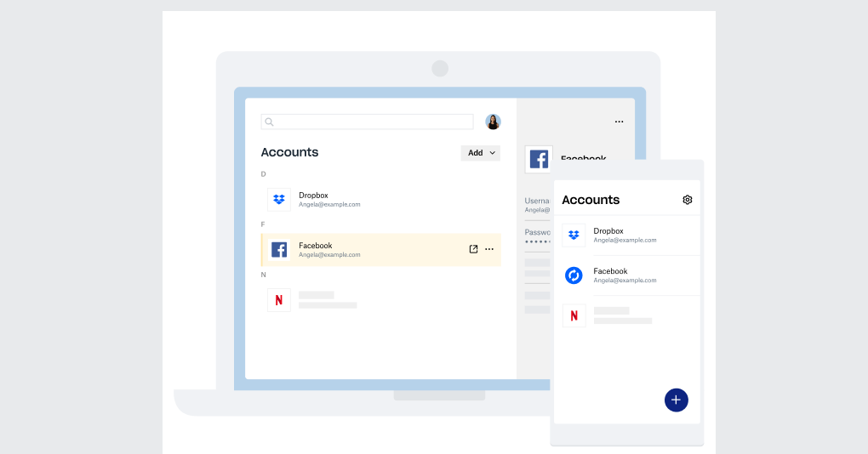Click the search field in the laptop window

point(367,122)
